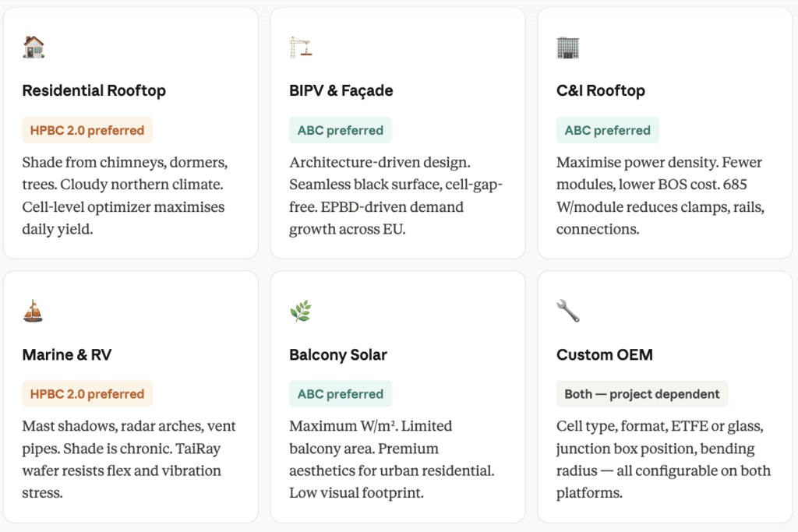Click the office building icon above C&I Rooftop
The image size is (798, 532).
[x=568, y=48]
